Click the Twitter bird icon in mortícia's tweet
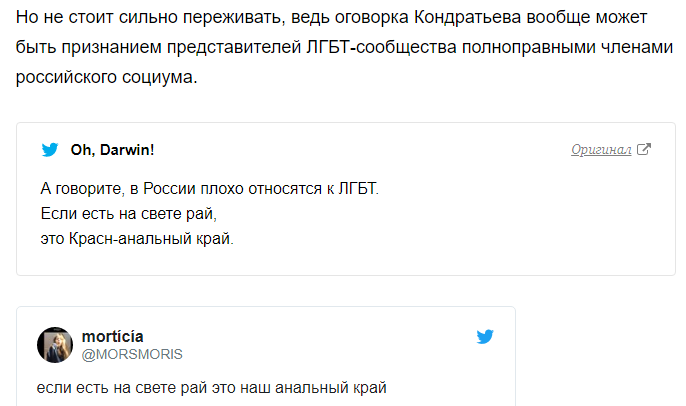Viewport: 686px width, 406px height. coord(485,337)
